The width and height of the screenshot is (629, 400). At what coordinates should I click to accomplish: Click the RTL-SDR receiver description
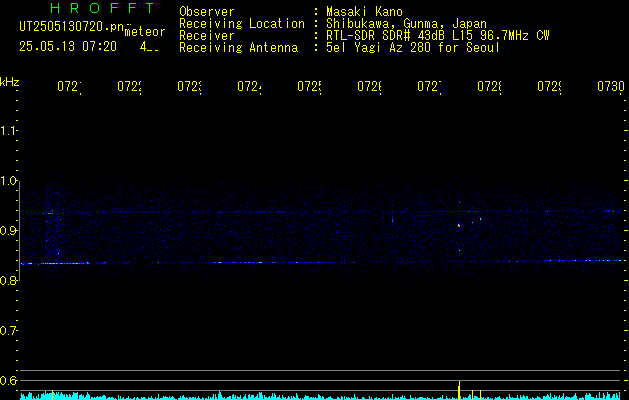tap(437, 36)
